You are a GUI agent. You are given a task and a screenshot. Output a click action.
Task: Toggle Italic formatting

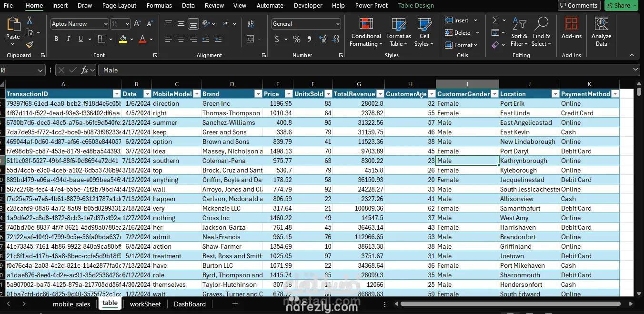69,39
